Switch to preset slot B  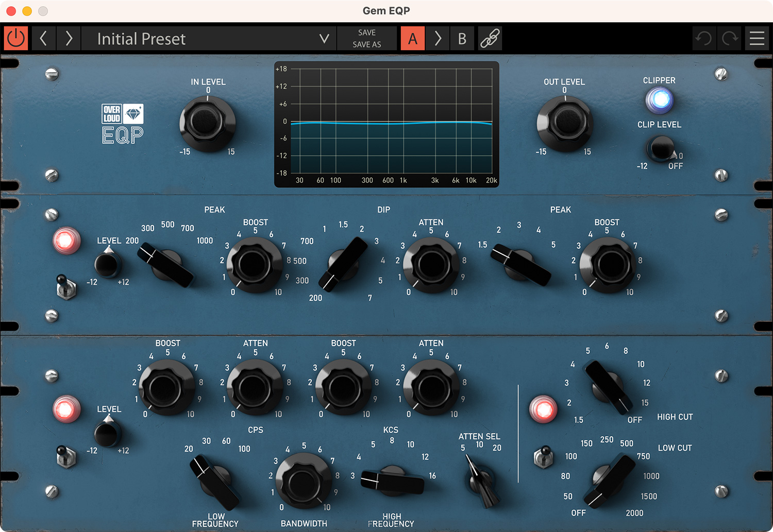tap(462, 38)
